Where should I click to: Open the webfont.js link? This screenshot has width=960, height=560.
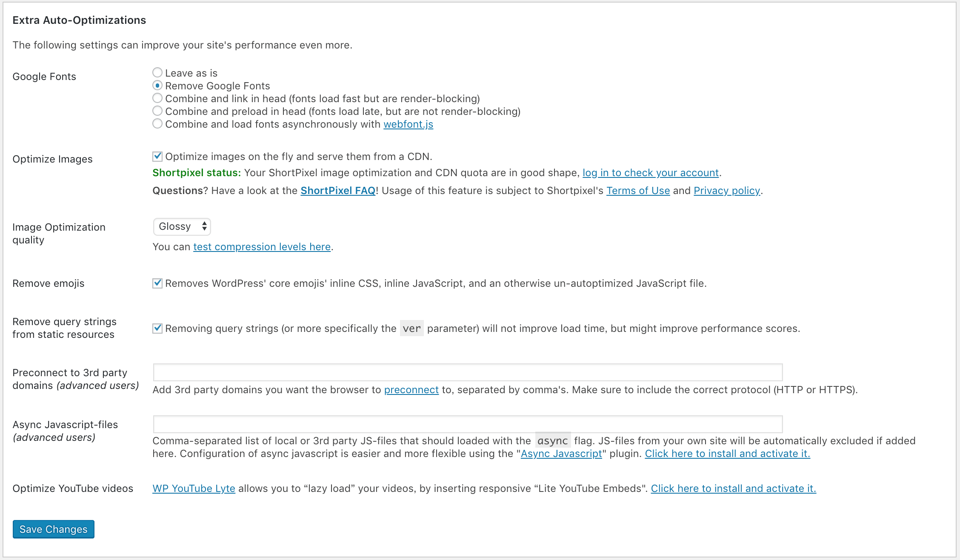tap(408, 124)
